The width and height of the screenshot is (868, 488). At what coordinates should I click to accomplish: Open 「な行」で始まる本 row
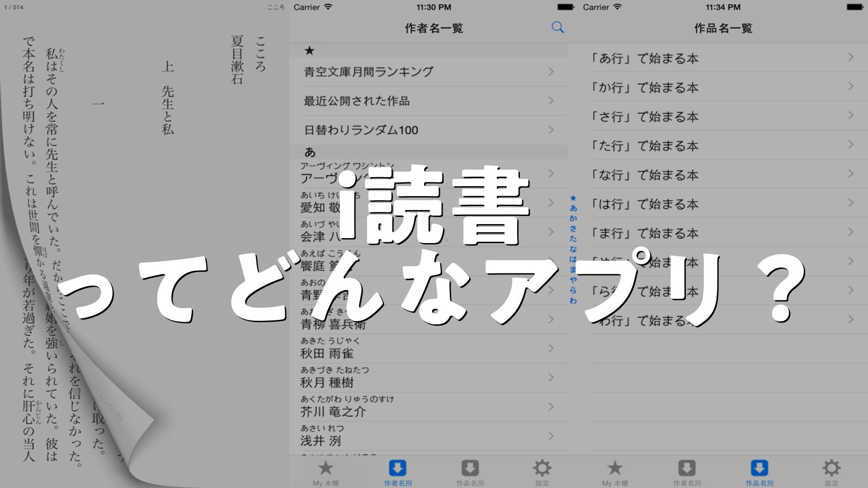723,174
